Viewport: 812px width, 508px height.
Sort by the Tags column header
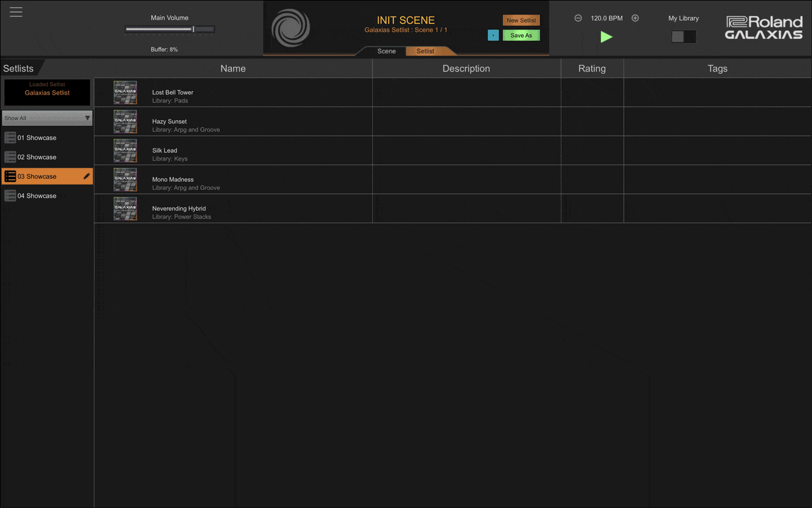click(x=717, y=69)
